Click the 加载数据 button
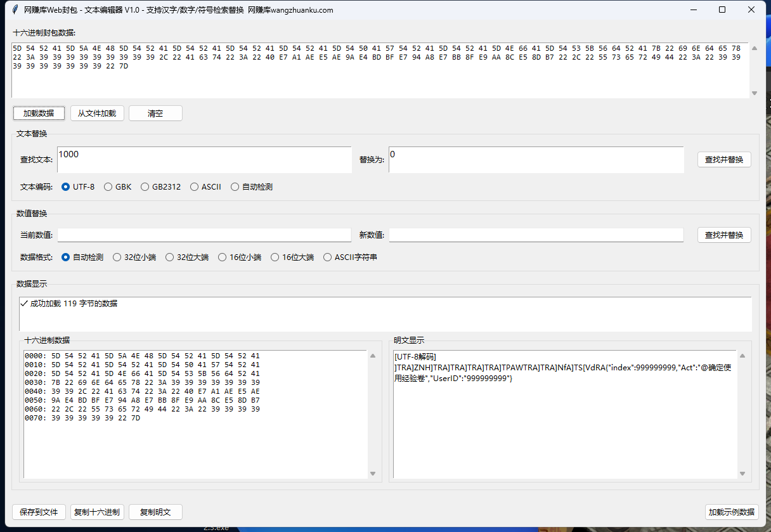 click(x=39, y=114)
